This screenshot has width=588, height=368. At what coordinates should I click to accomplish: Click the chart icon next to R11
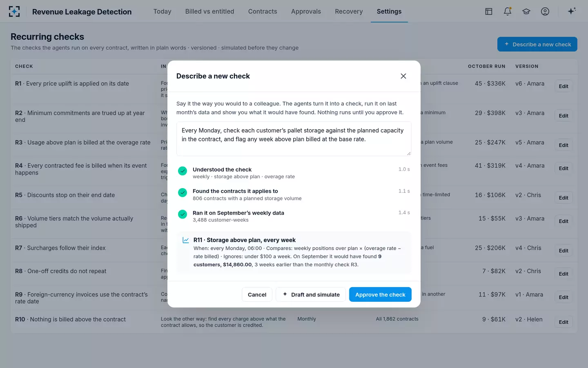click(x=186, y=240)
